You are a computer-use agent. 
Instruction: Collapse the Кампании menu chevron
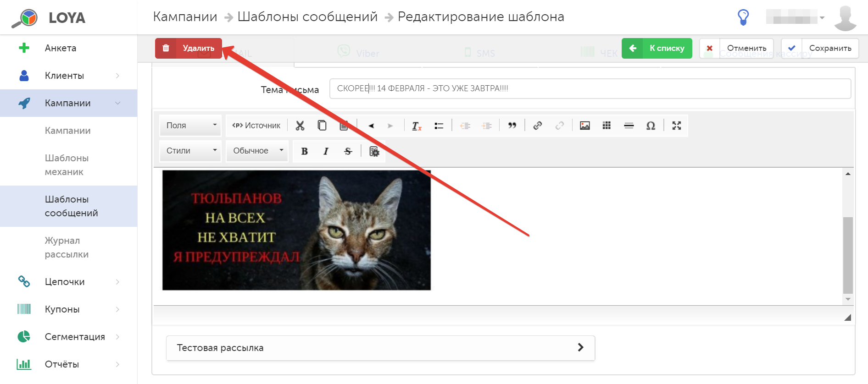point(118,103)
